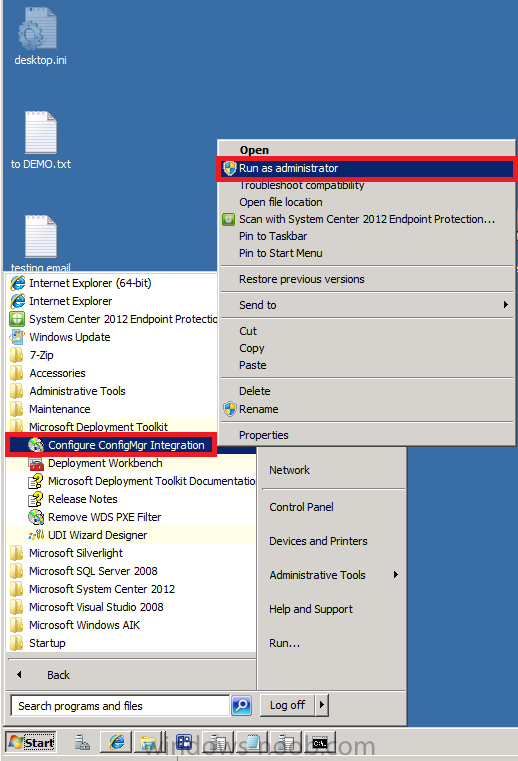Click the Search programs and files box
Screen dimensions: 518x761
(119, 706)
